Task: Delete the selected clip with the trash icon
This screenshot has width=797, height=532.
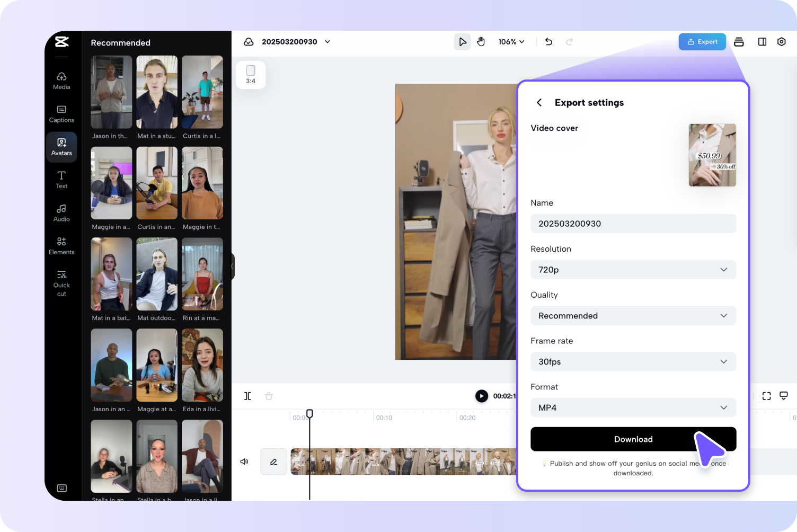Action: (269, 396)
